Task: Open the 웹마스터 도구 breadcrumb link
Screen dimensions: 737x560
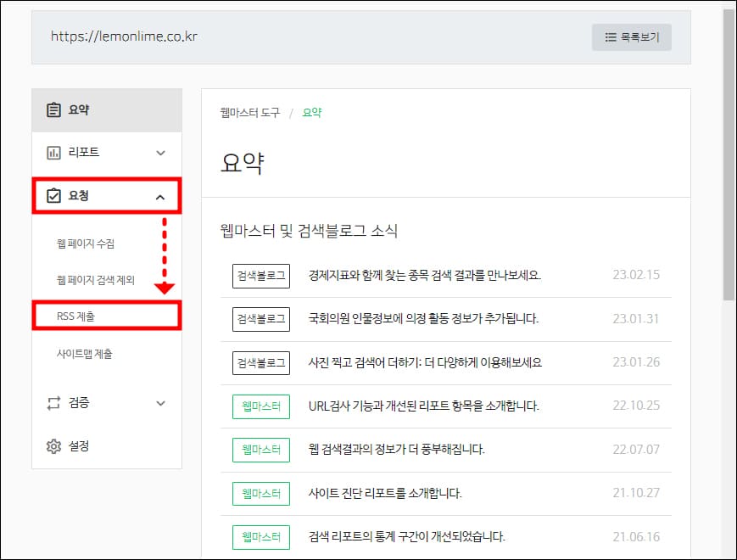Action: (251, 111)
